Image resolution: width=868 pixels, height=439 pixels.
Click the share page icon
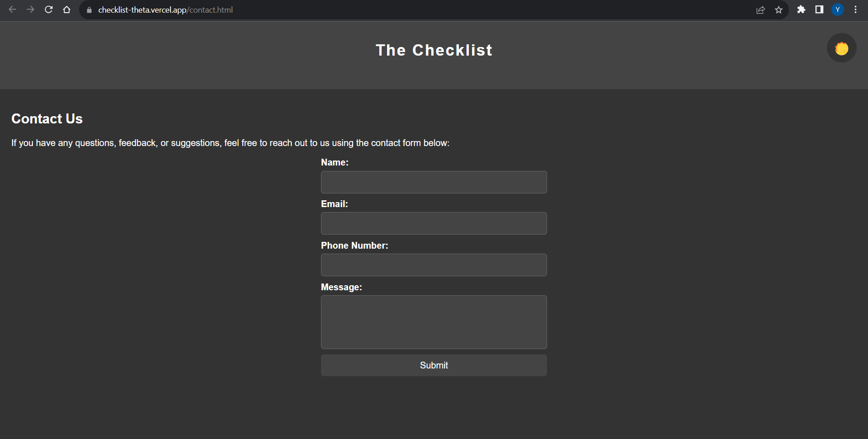click(761, 9)
